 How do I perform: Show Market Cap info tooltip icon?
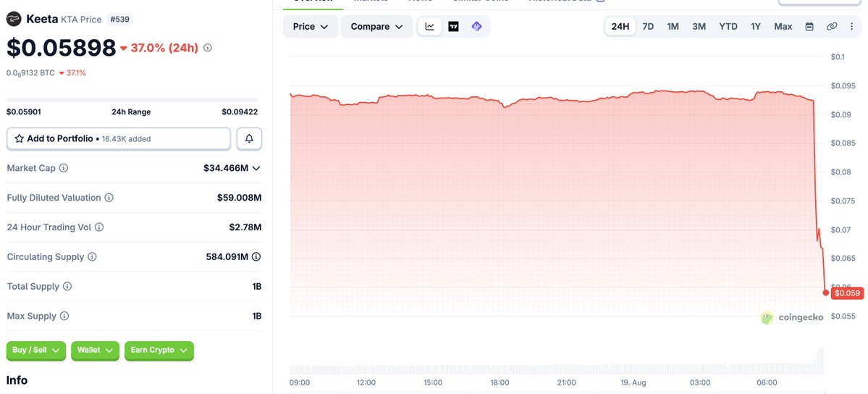coord(64,168)
